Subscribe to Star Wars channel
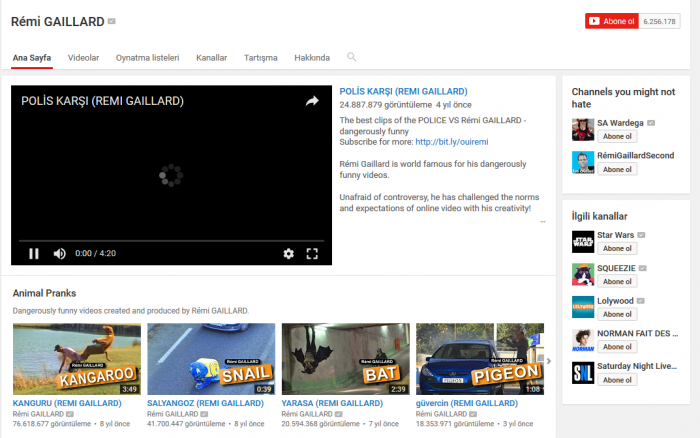The image size is (700, 438). click(617, 248)
